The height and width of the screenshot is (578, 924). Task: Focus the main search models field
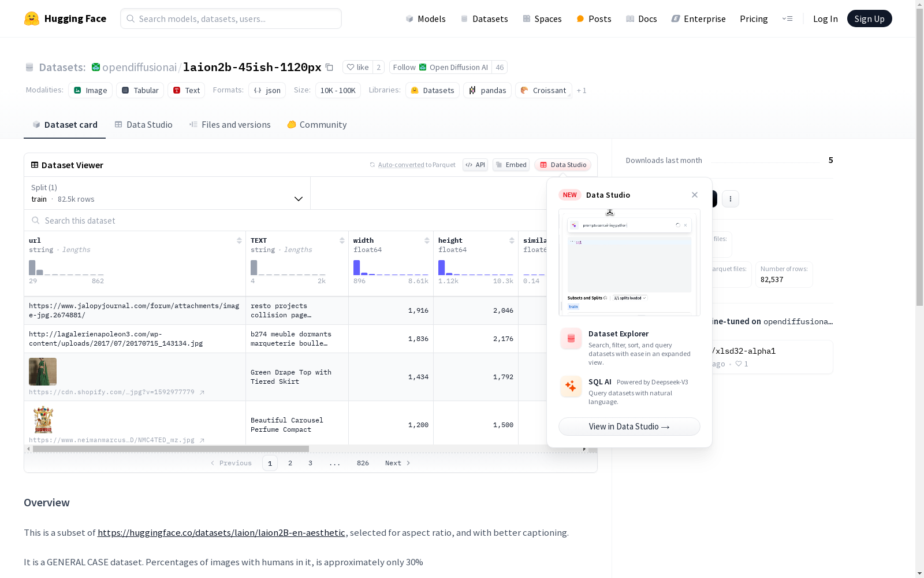coord(231,18)
